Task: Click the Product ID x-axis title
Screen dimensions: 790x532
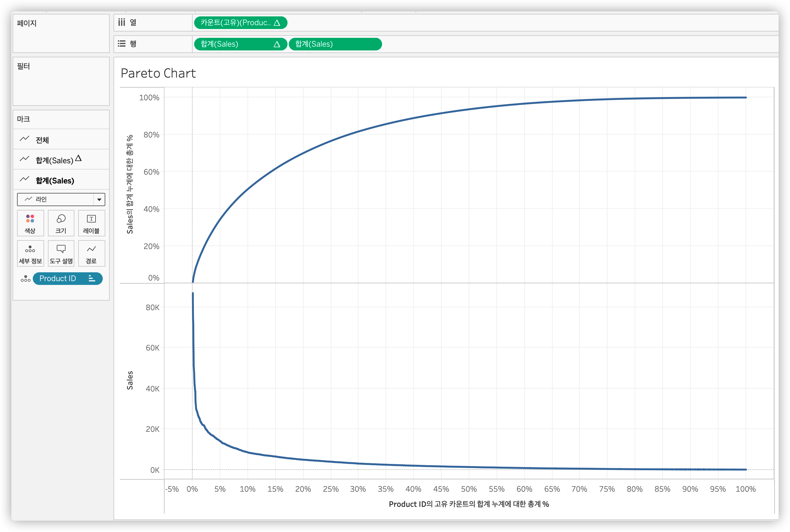Action: click(469, 504)
